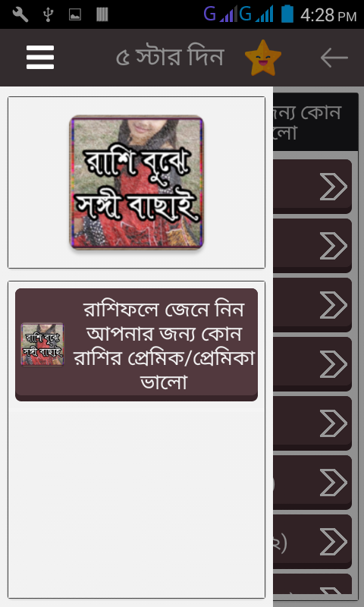Tap the fourth double-chevron list arrow
This screenshot has height=607, width=364.
[334, 364]
